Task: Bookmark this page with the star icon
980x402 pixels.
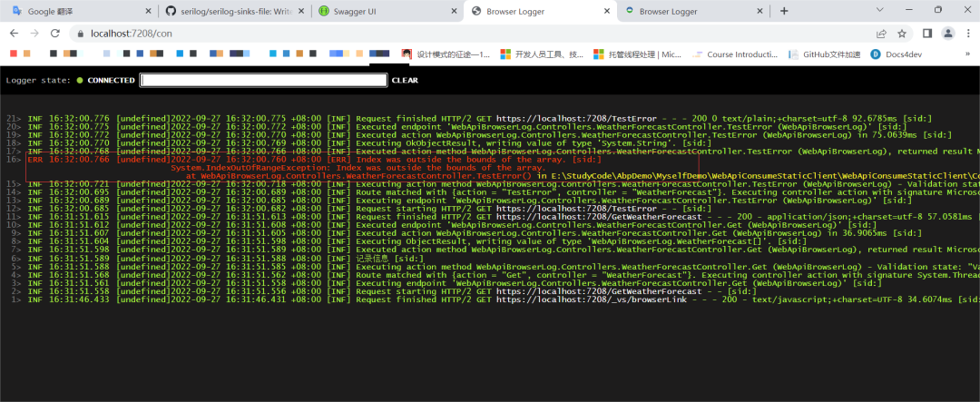Action: (x=902, y=34)
